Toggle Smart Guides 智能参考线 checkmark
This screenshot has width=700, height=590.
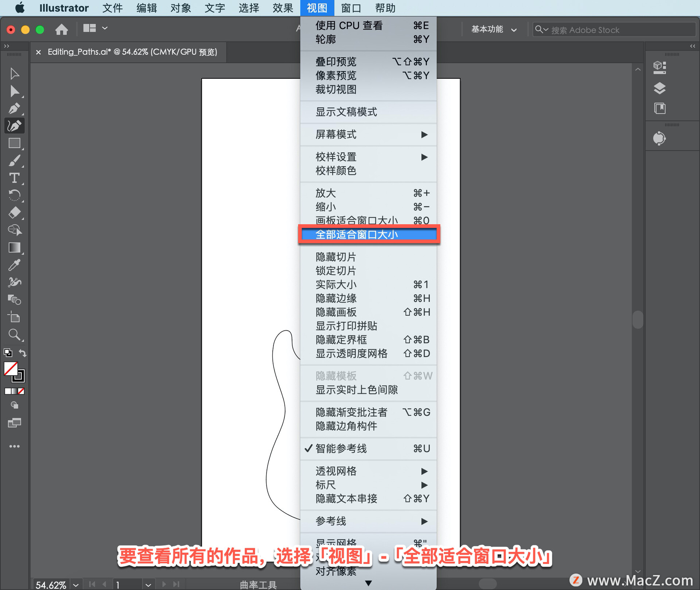click(x=368, y=449)
